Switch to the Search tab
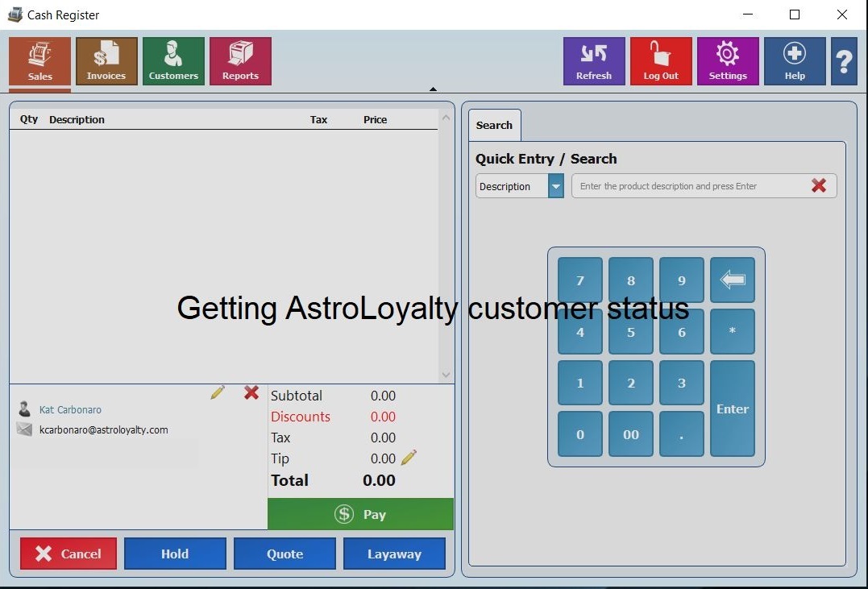Viewport: 868px width, 589px height. click(x=494, y=125)
